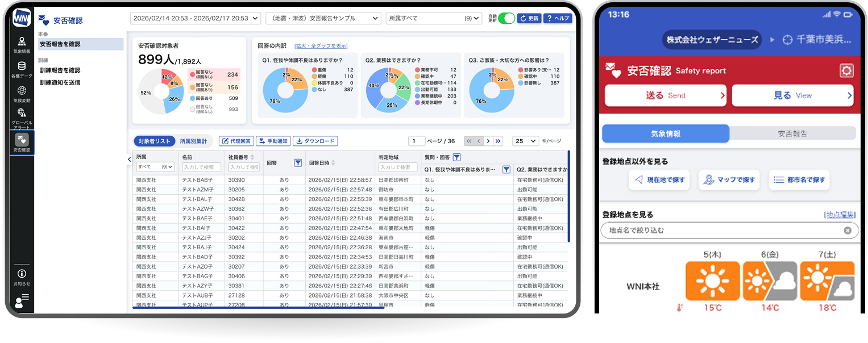Image resolution: width=868 pixels, height=343 pixels.
Task: Open the 拡大・全グラフを表示 link
Action: click(321, 46)
